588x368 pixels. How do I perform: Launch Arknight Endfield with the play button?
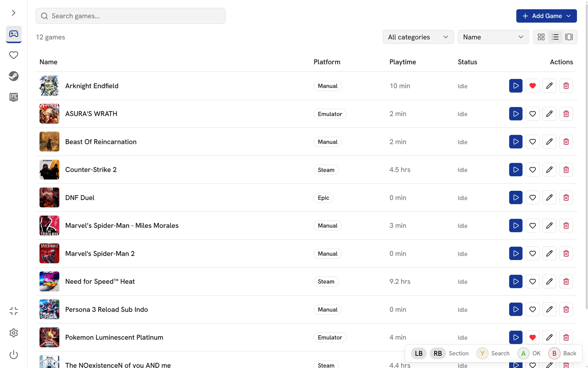coord(516,86)
